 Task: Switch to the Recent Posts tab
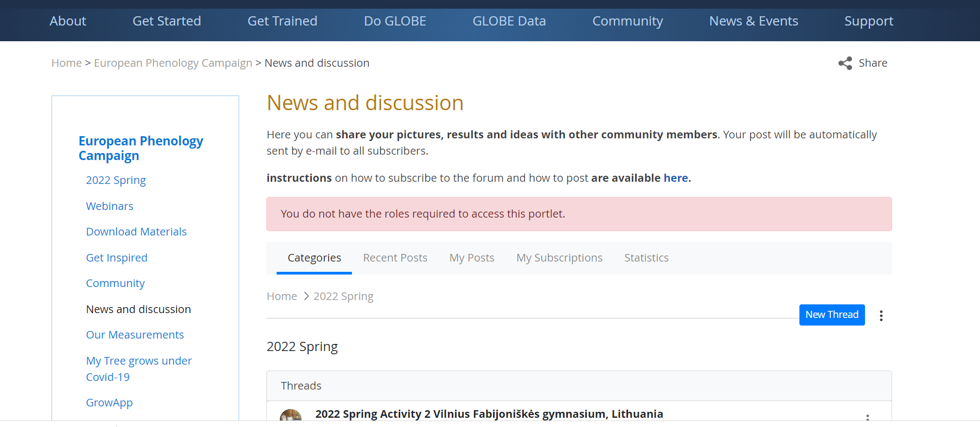[395, 258]
